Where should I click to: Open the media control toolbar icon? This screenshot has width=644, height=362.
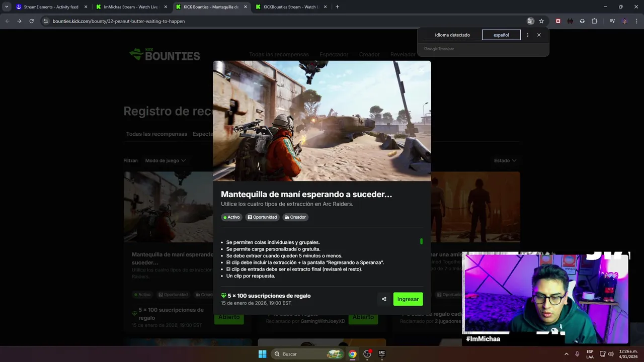point(612,21)
